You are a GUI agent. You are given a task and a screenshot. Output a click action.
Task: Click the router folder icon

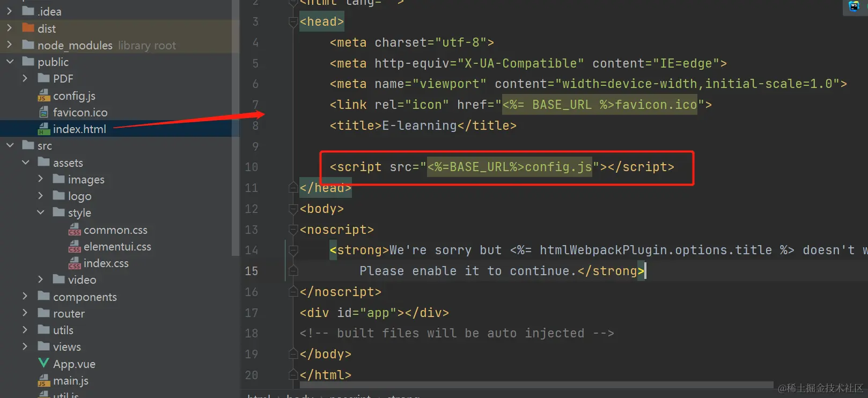point(44,312)
